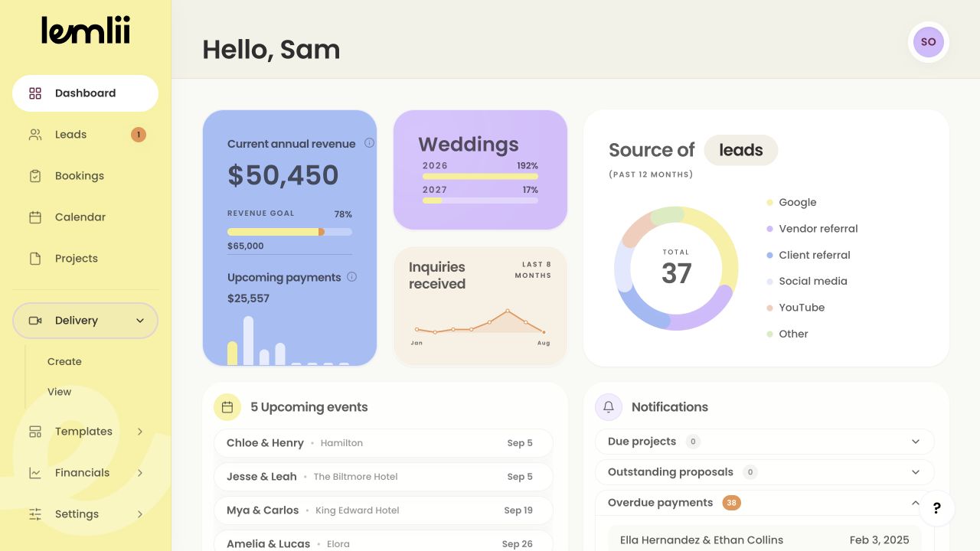Open Ella Hernandez & Ethan Collins payment
The height and width of the screenshot is (551, 980).
764,540
